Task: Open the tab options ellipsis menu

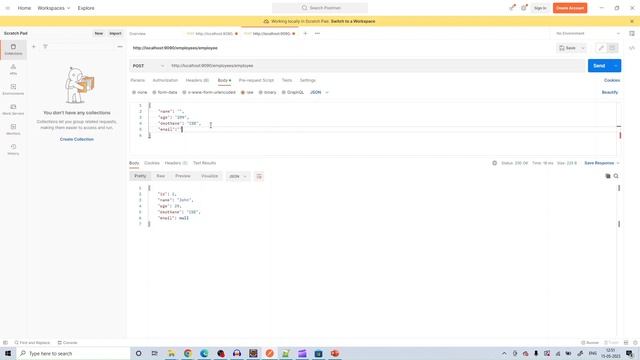Action: pos(317,33)
